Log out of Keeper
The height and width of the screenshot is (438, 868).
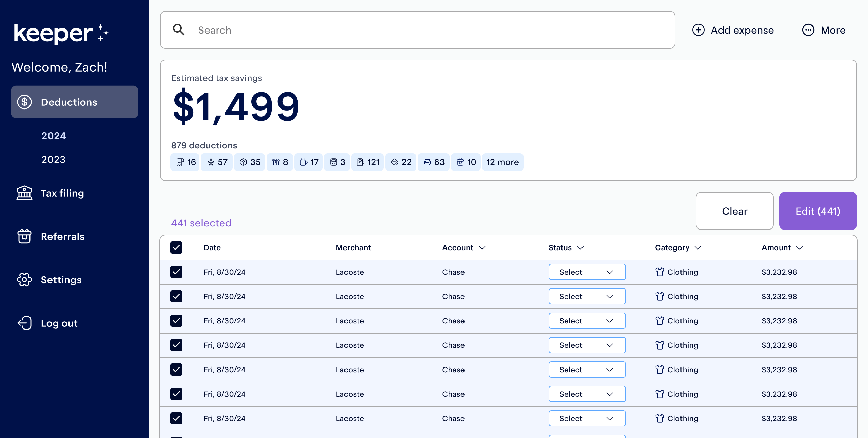click(x=59, y=323)
